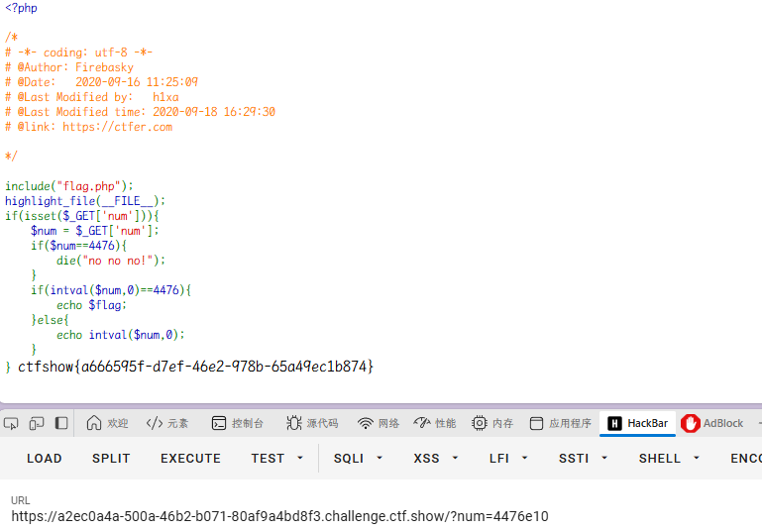762x532 pixels.
Task: Click the @Last Modified by: h1xa line
Action: (x=92, y=97)
